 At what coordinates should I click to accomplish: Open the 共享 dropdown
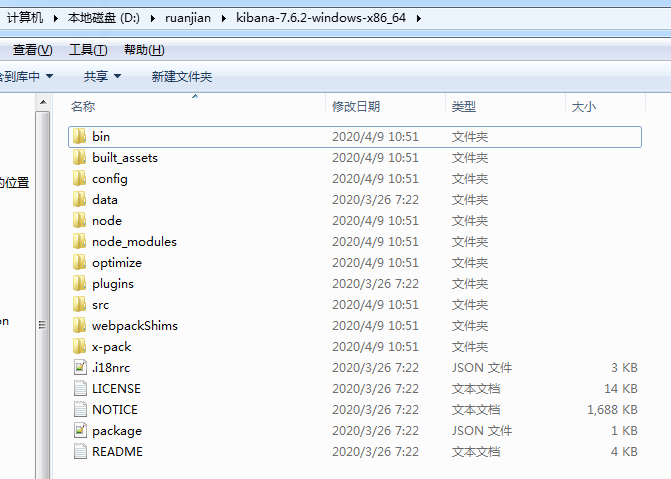click(102, 77)
